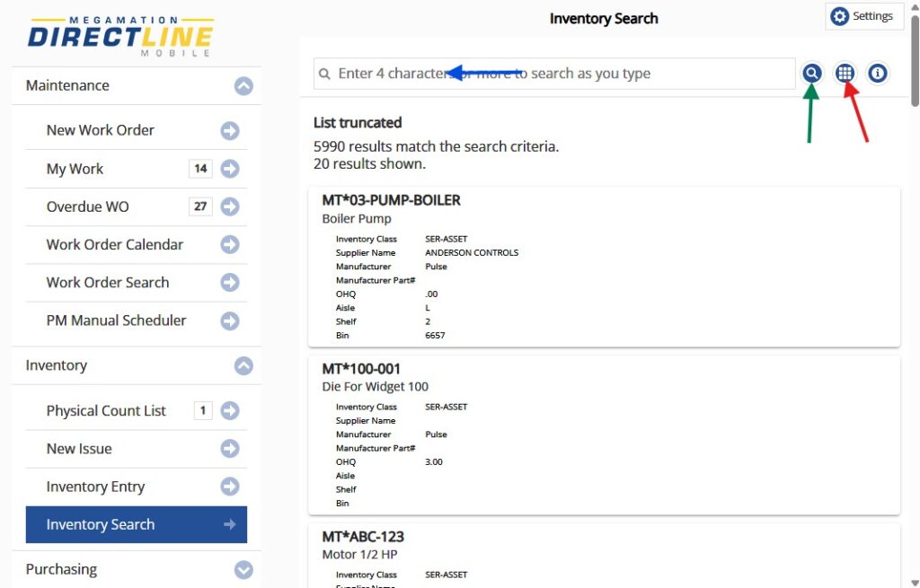Expand the Purchasing section
Image resolution: width=920 pixels, height=588 pixels.
tap(243, 570)
